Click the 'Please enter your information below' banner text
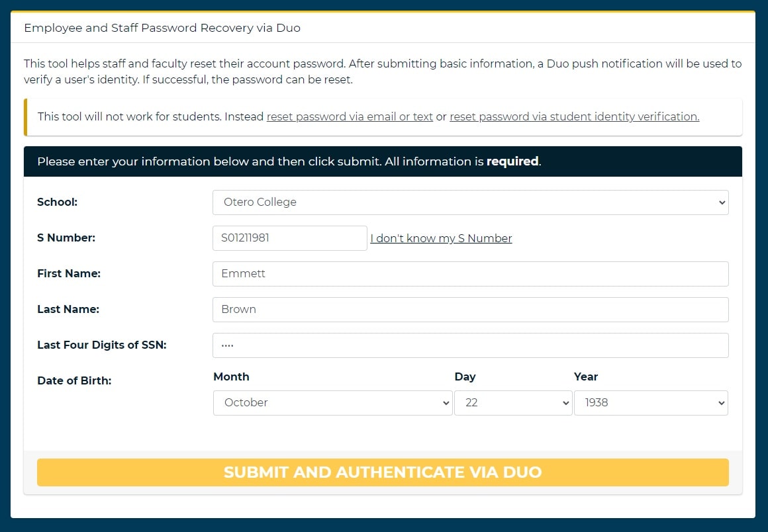The width and height of the screenshot is (768, 532). [x=289, y=161]
